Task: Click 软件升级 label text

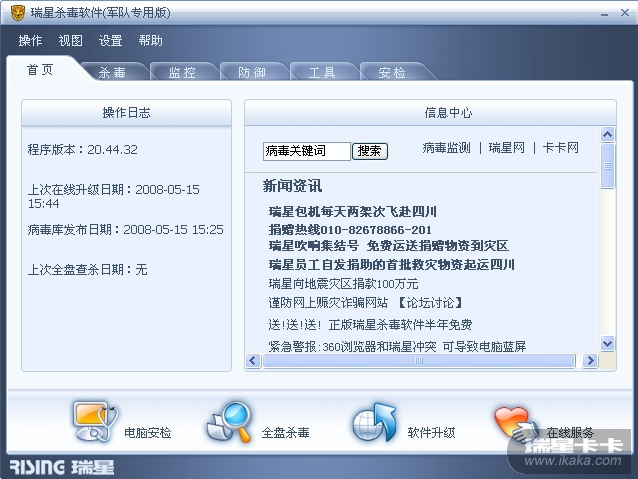Action: tap(431, 432)
